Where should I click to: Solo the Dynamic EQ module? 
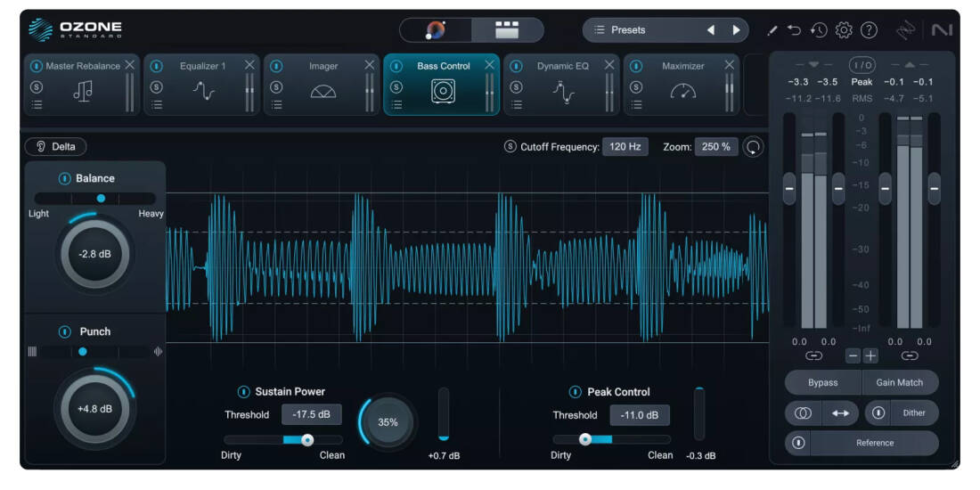516,87
